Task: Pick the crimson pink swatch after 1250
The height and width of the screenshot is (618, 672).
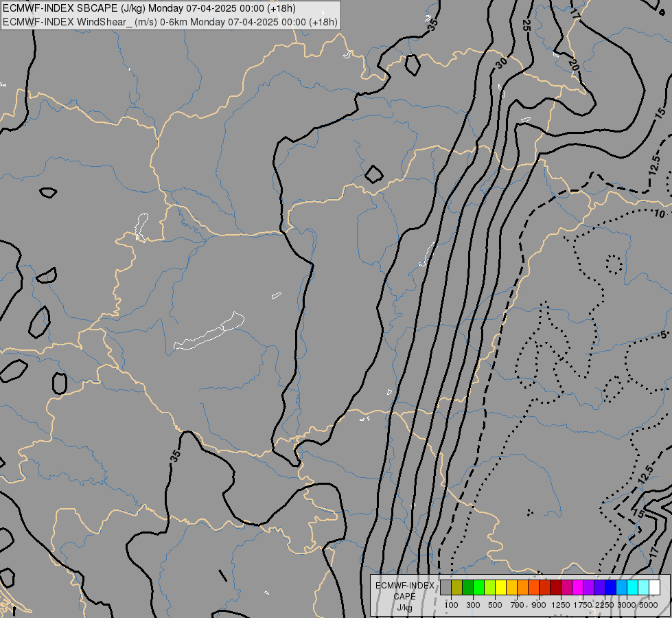Action: point(566,587)
